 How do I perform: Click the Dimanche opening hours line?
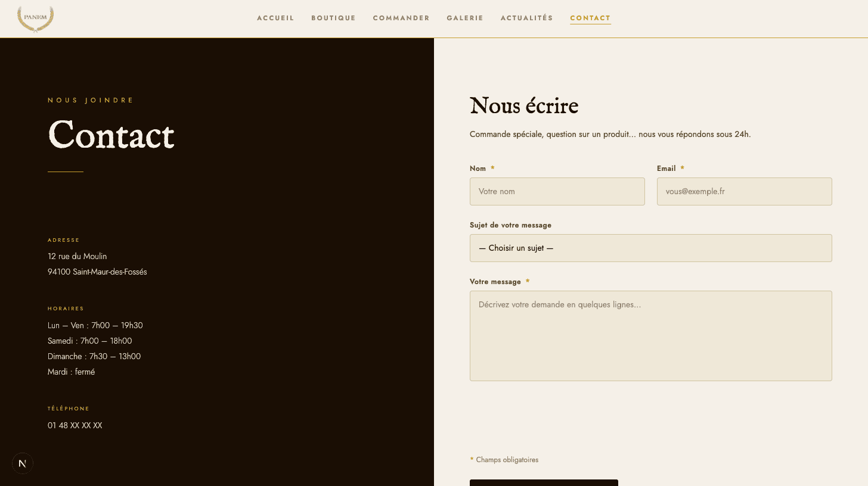tap(94, 356)
